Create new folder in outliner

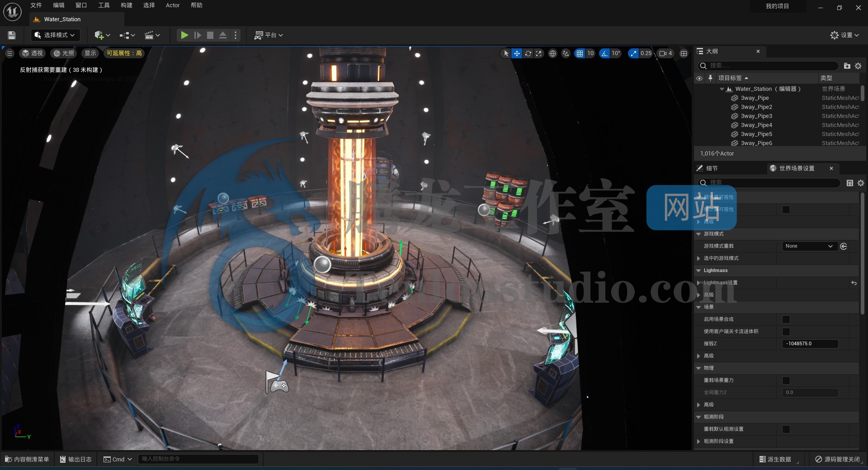847,66
